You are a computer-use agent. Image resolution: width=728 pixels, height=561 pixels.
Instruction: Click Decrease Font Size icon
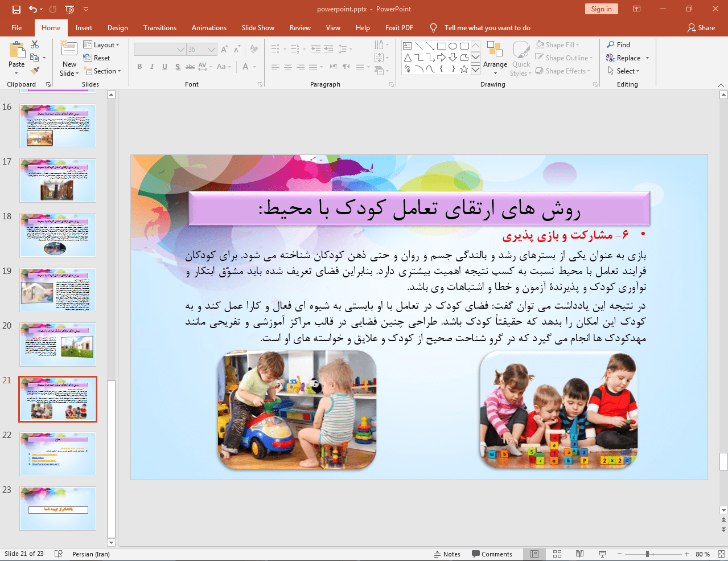pos(236,50)
